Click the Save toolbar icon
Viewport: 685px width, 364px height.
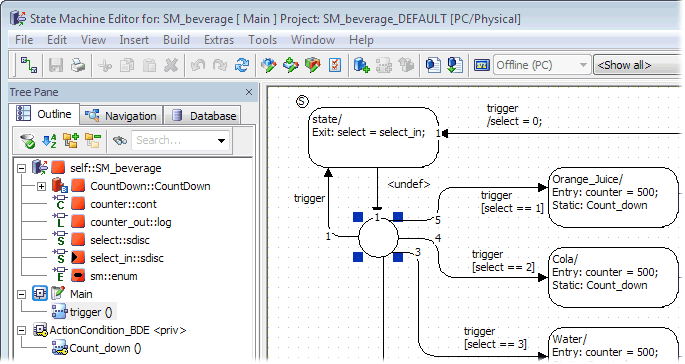(56, 66)
